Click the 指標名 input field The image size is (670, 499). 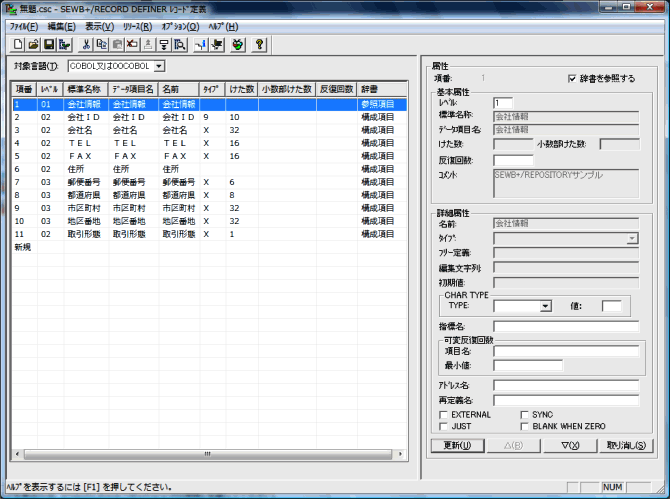click(566, 326)
